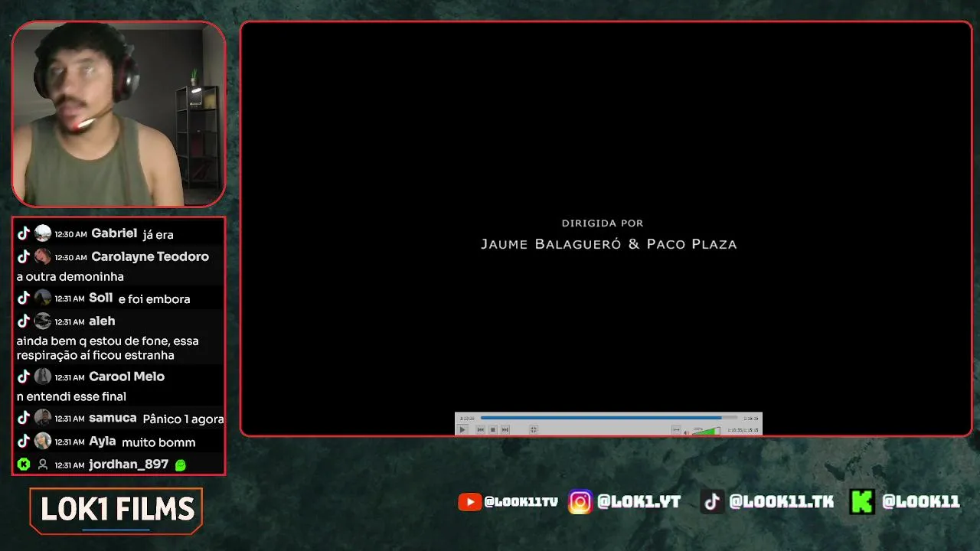Click the TikTok icon next to @LOOK11.TK
Image resolution: width=980 pixels, height=551 pixels.
[713, 502]
